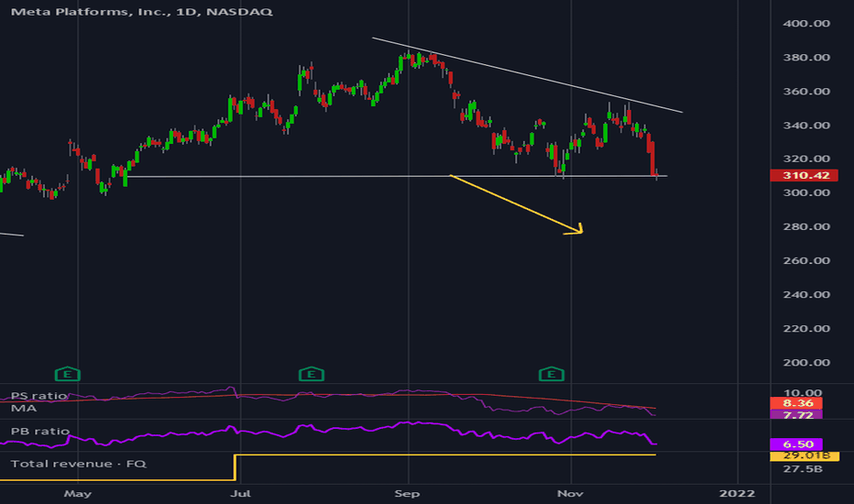This screenshot has height=504, width=854.
Task: Click the Total revenue · FQ label
Action: [x=79, y=464]
